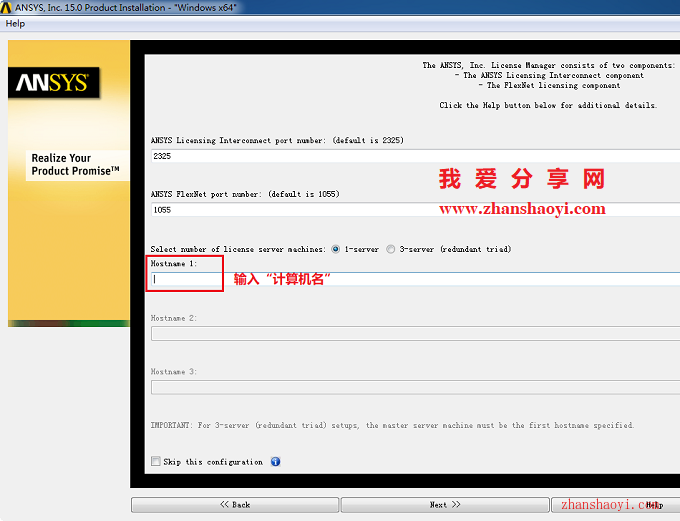Click 'Click the Help button below' text
This screenshot has width=680, height=521.
[548, 105]
